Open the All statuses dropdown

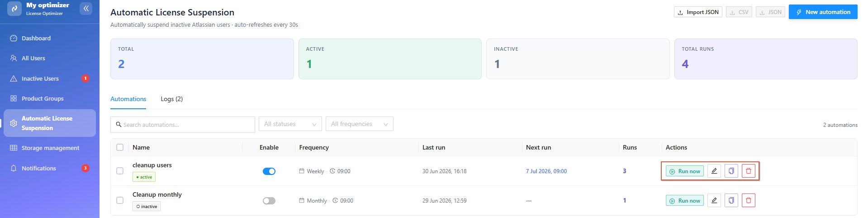click(x=290, y=124)
